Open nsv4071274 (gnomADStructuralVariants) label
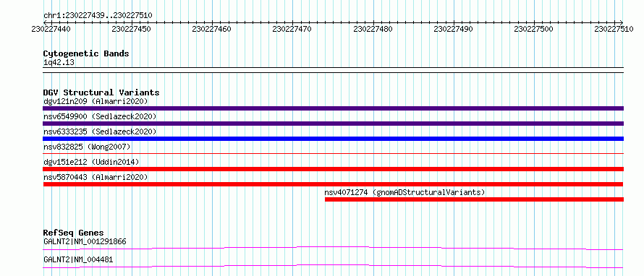This screenshot has width=644, height=276. (404, 192)
